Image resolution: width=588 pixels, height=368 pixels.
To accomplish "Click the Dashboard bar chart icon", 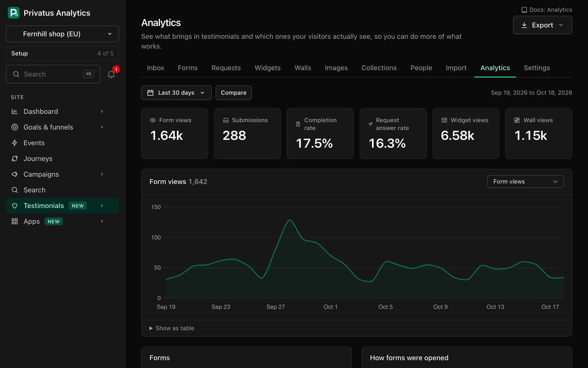I will [x=15, y=111].
